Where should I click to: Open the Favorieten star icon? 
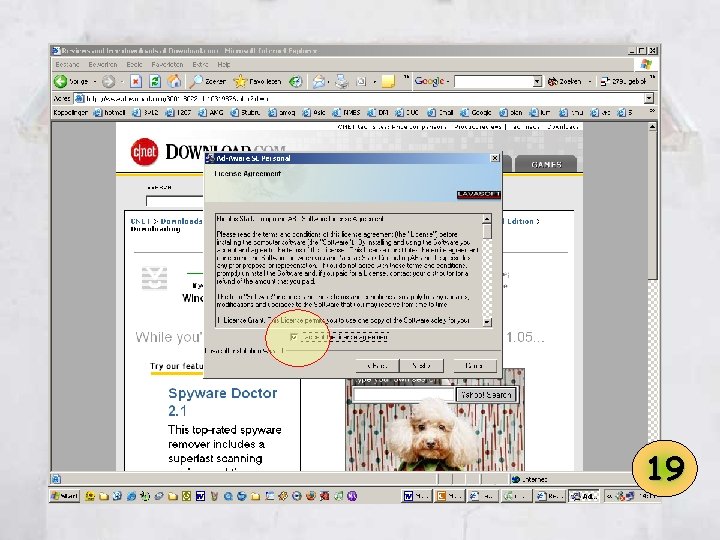pyautogui.click(x=240, y=82)
